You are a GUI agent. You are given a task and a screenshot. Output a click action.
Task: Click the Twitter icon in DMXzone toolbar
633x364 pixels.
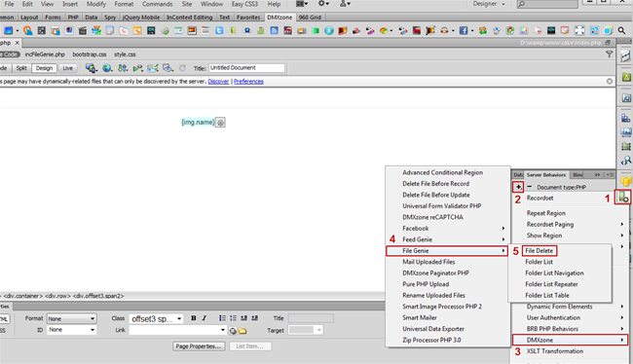coord(219,31)
